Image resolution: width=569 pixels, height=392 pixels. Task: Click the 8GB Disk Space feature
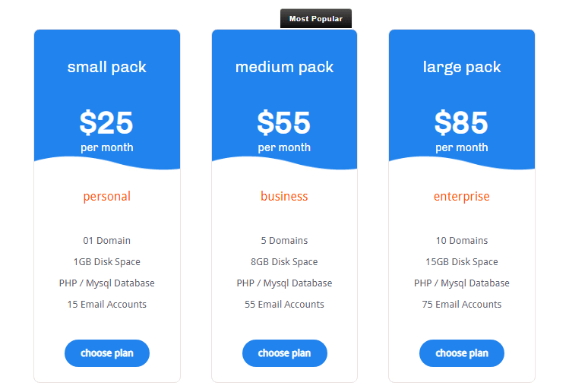point(284,261)
